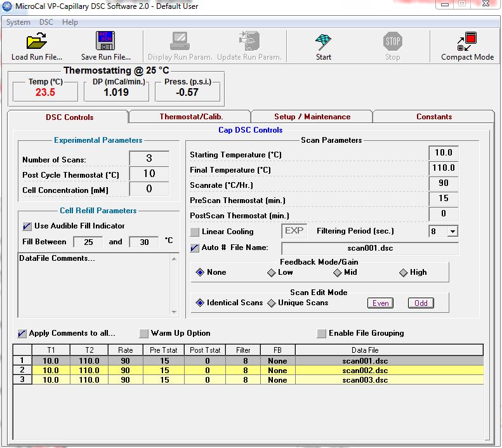Open the DSC menu

tap(46, 22)
